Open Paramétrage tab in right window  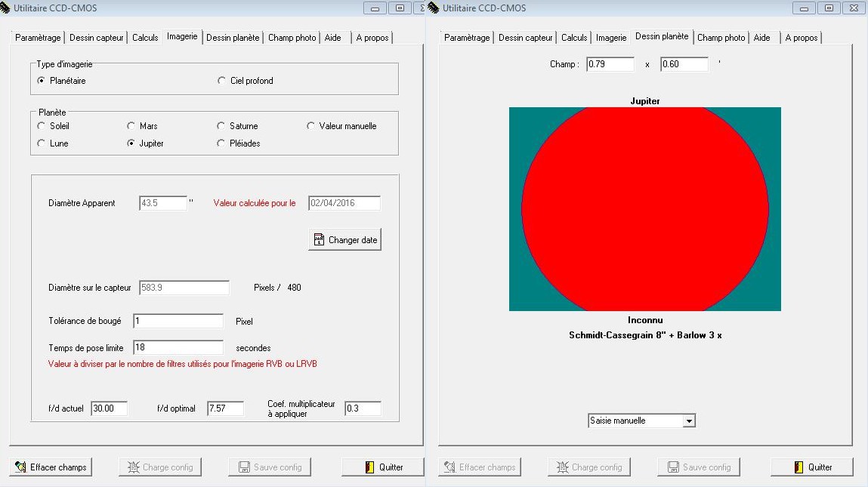pyautogui.click(x=467, y=38)
